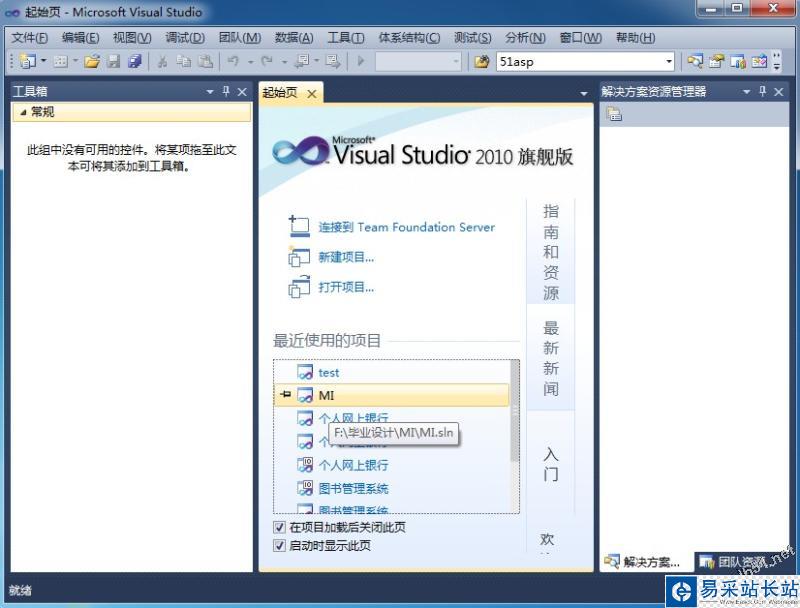Screen dimensions: 800x608
Task: Open the New Project dropdown arrow
Action: click(x=43, y=62)
